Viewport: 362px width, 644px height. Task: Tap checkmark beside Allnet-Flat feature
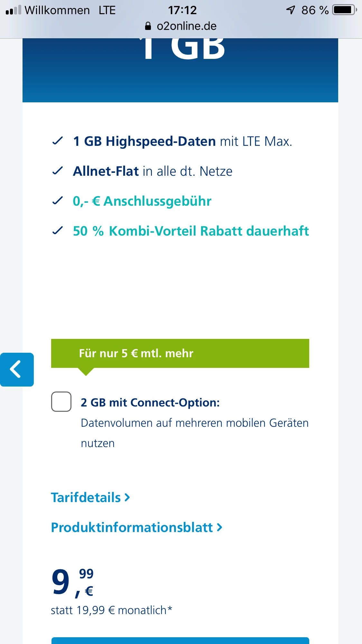(57, 171)
